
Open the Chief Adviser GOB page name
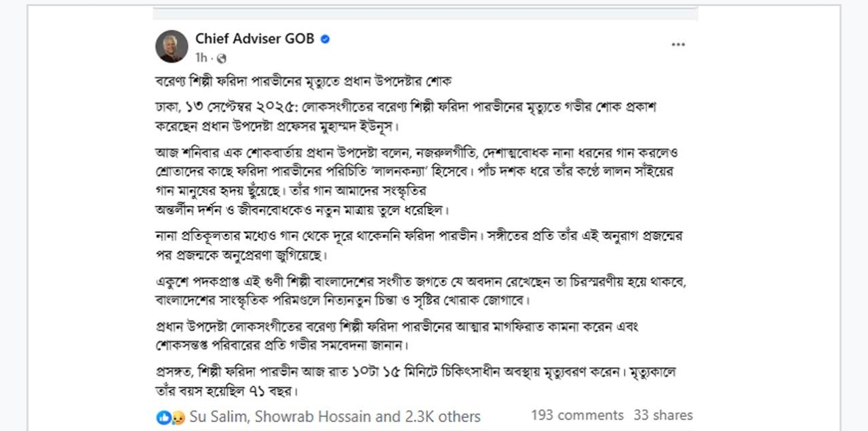pyautogui.click(x=254, y=39)
